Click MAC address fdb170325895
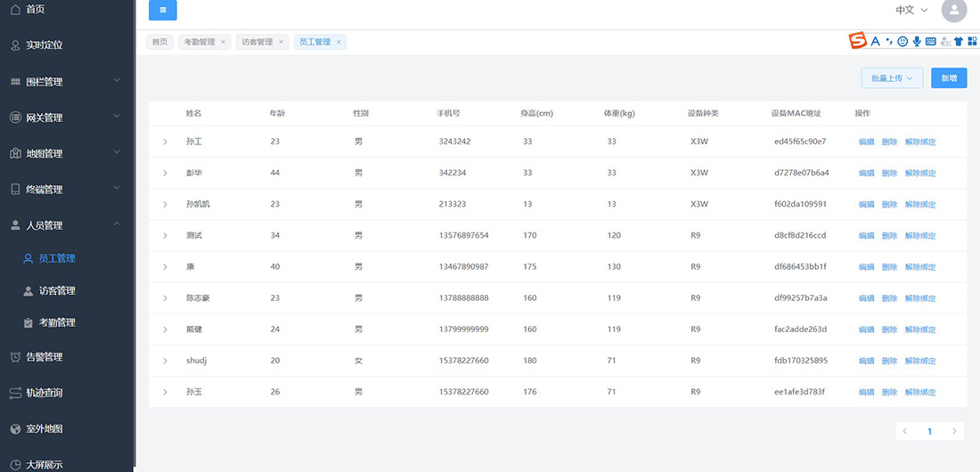This screenshot has height=472, width=980. coord(801,361)
